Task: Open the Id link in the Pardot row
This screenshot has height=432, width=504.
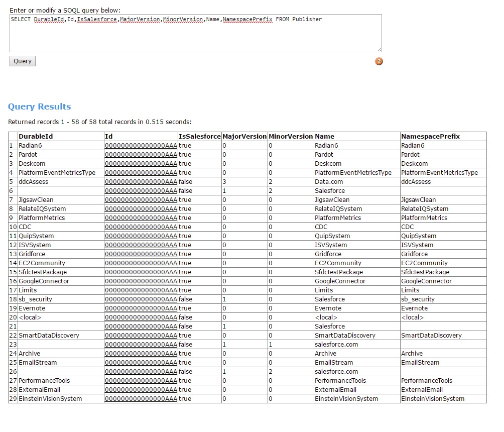Action: 141,154
